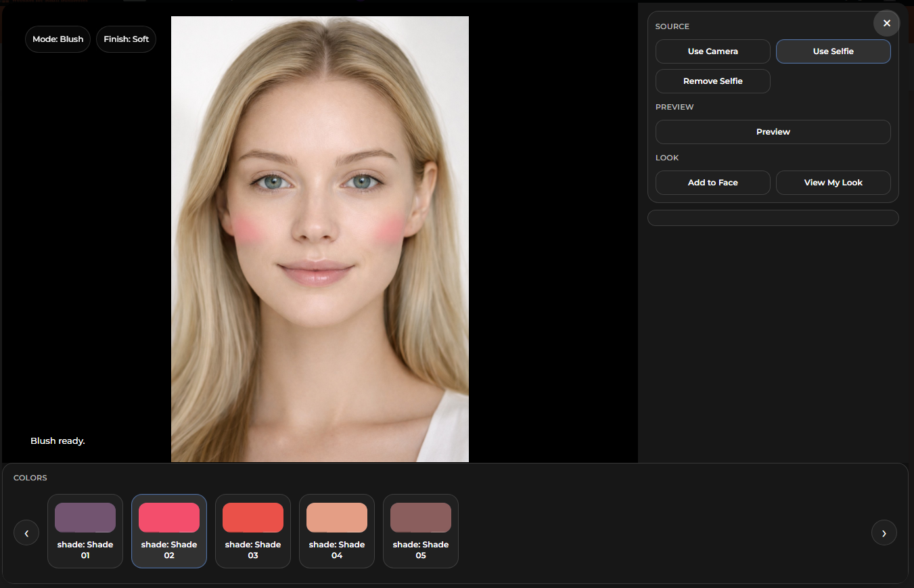The width and height of the screenshot is (914, 588).
Task: Click the wide Preview button
Action: (x=773, y=132)
